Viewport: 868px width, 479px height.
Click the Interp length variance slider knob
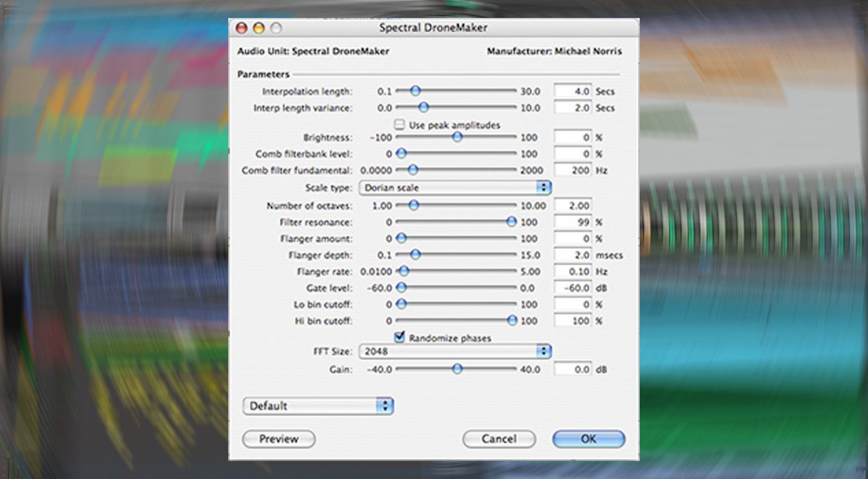pos(423,107)
